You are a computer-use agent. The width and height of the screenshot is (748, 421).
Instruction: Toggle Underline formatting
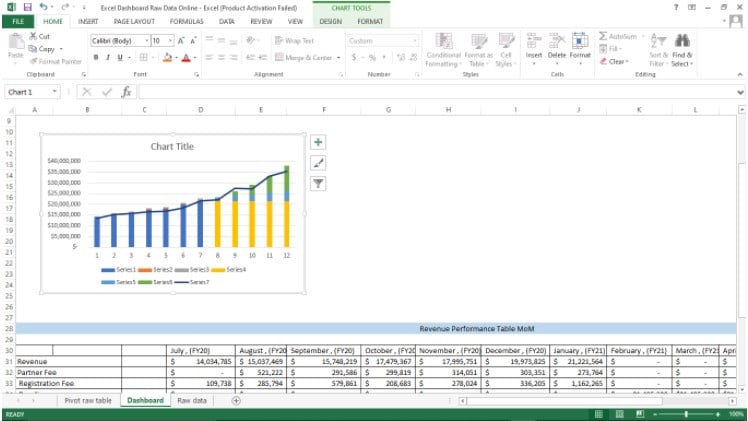[x=120, y=58]
